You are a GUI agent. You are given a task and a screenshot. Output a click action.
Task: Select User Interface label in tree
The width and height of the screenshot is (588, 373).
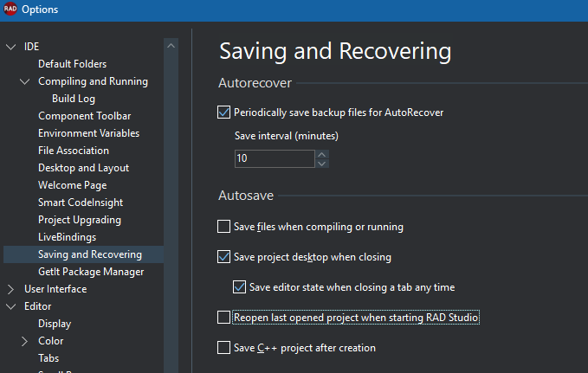pyautogui.click(x=55, y=289)
